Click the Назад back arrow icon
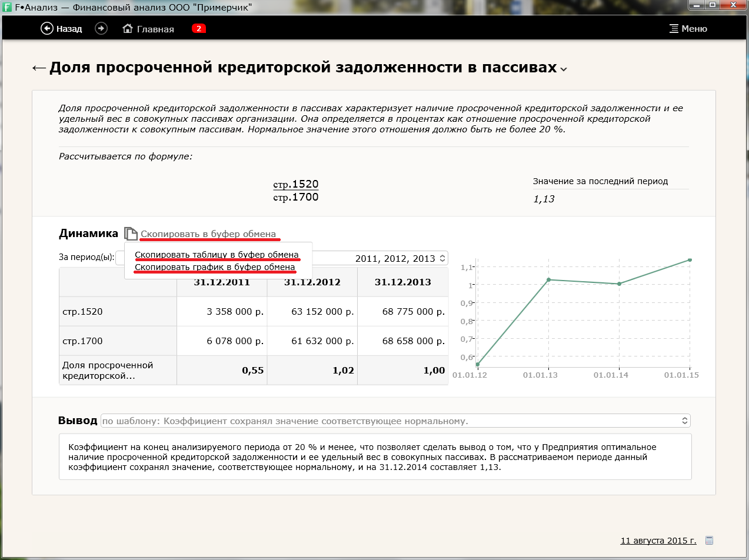The image size is (749, 560). click(47, 29)
